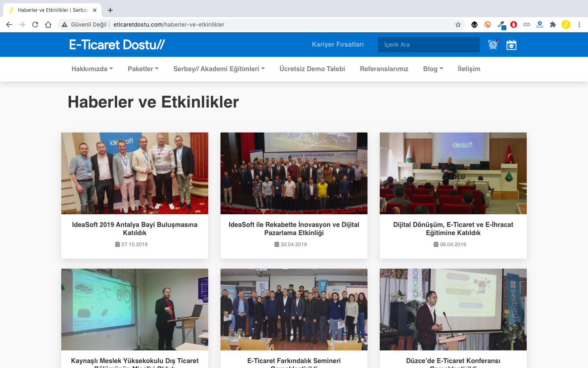
Task: Open the calendar icon in header
Action: tap(511, 45)
